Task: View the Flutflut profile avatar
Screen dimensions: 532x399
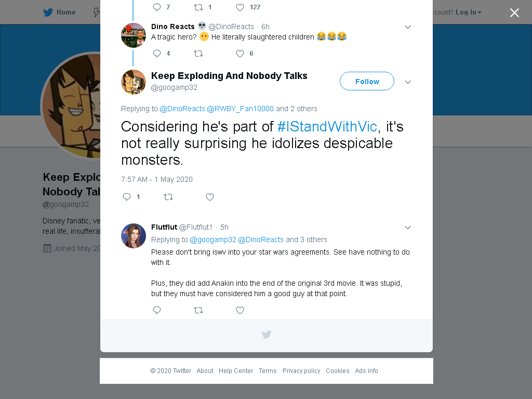Action: [x=134, y=236]
